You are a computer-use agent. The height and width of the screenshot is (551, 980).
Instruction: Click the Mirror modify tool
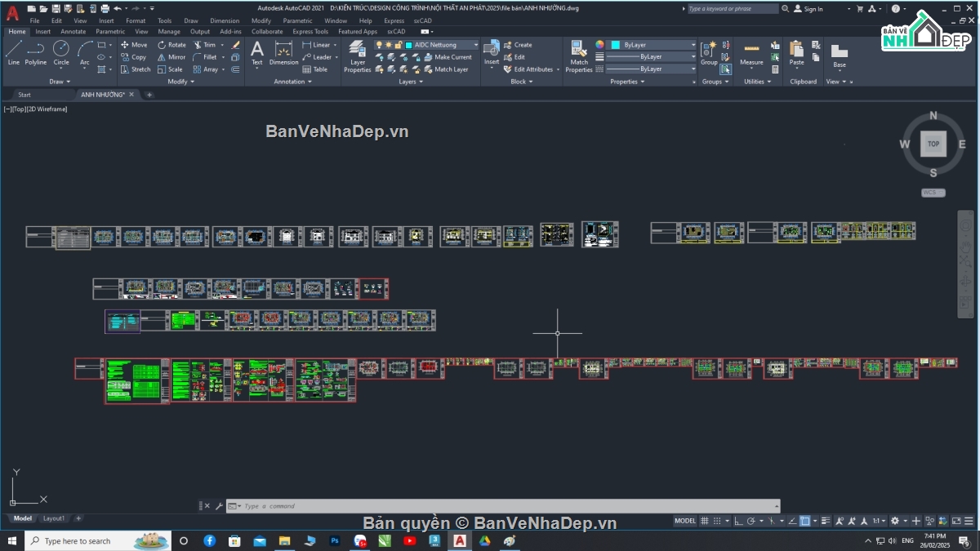171,57
